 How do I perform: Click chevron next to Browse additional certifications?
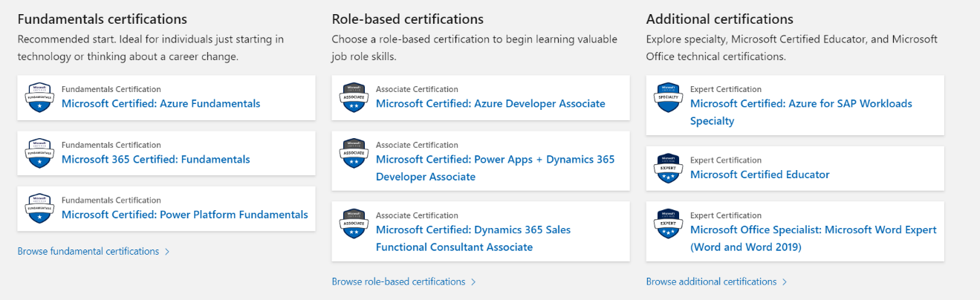(785, 282)
